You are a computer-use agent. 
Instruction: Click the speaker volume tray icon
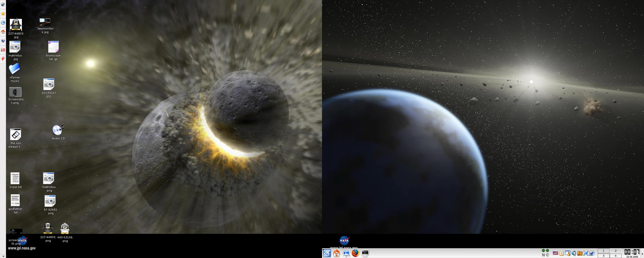(574, 253)
